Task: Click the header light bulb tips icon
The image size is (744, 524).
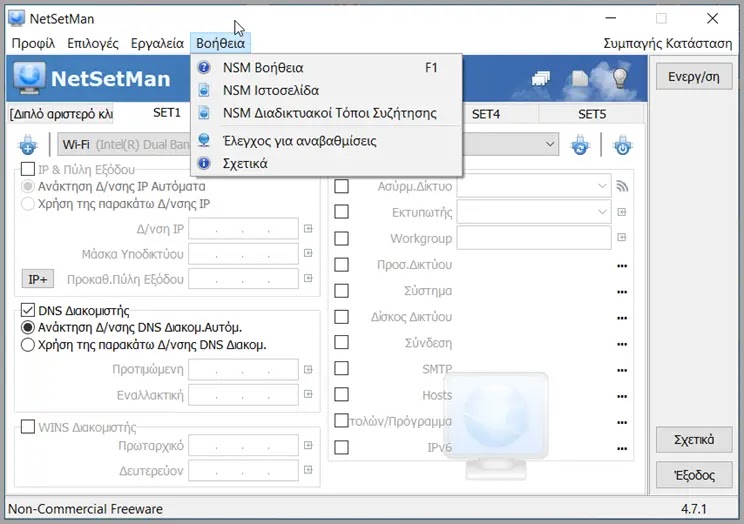Action: pos(620,78)
